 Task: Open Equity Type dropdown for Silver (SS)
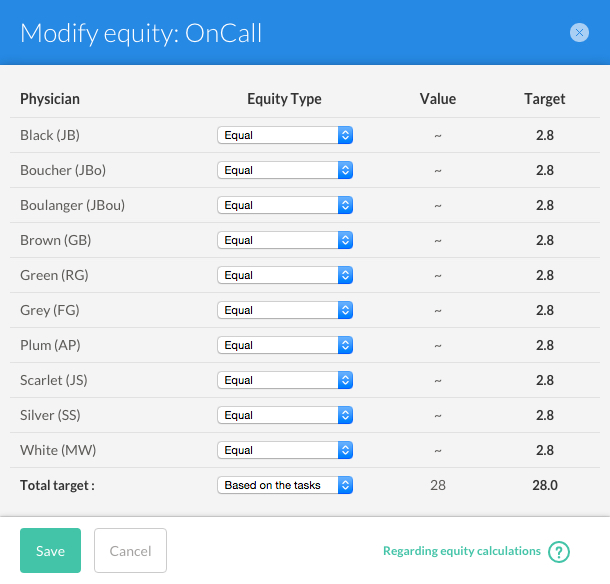285,415
